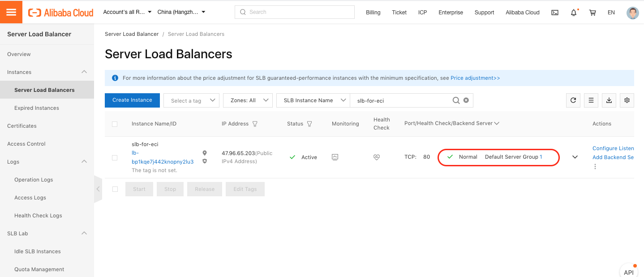644x277 pixels.
Task: Click the Server Load Balancer breadcrumb link
Action: pyautogui.click(x=132, y=34)
